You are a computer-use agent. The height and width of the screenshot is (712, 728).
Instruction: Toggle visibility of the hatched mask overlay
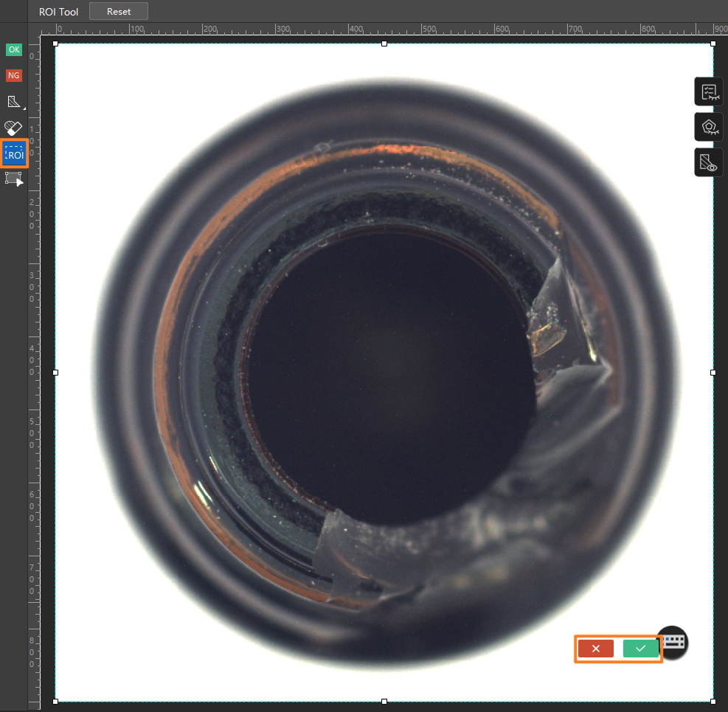(x=709, y=162)
